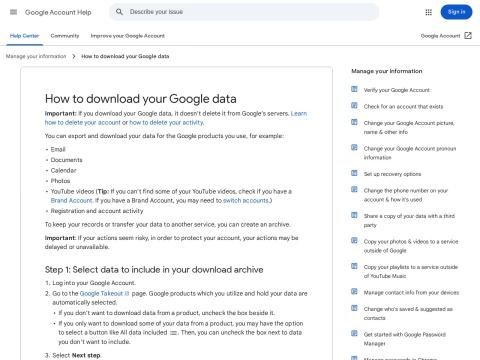Go to Manage your information breadcrumb
The image size is (480, 360).
click(36, 56)
